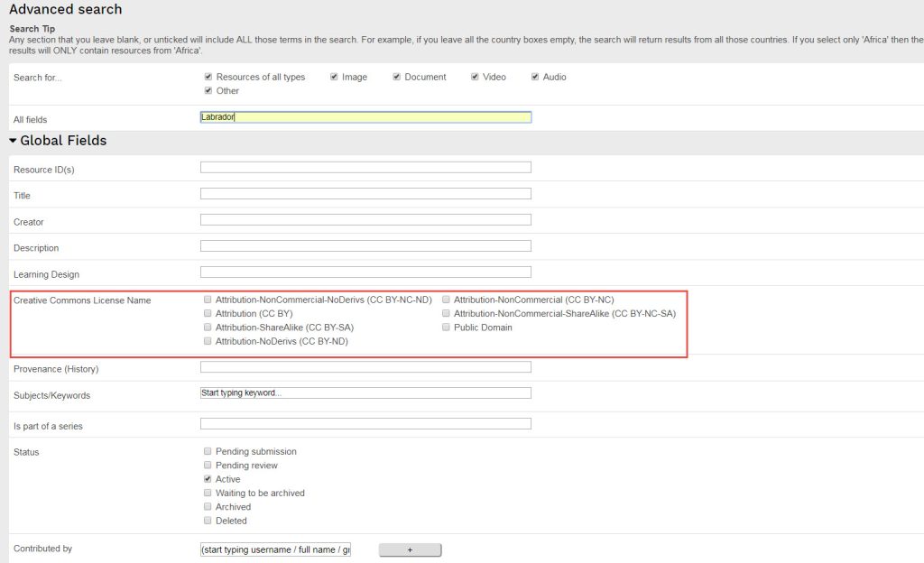Toggle the Resources of all types checkbox
924x563 pixels.
pos(208,77)
